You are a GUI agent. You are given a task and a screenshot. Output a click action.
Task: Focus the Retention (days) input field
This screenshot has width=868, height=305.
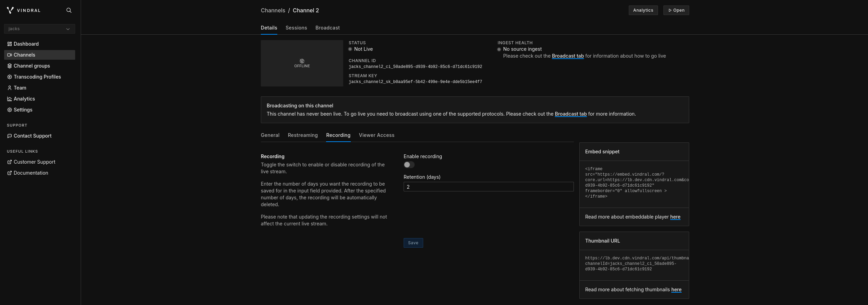coord(488,187)
